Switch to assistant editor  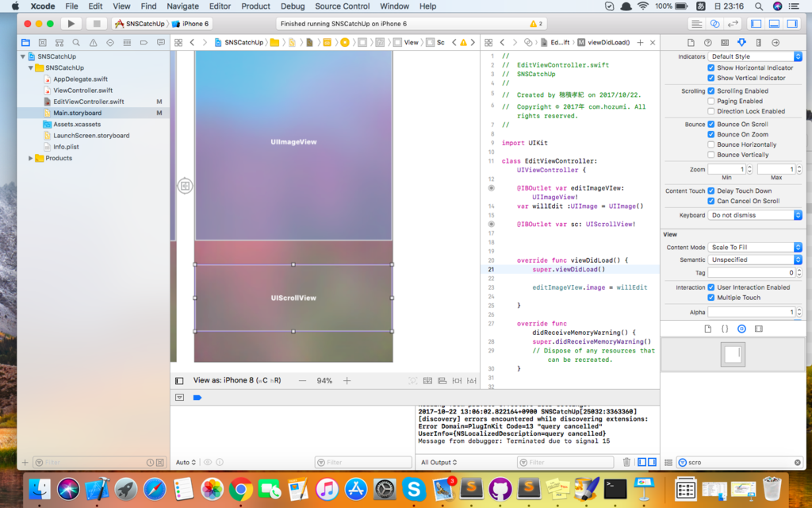pyautogui.click(x=714, y=23)
